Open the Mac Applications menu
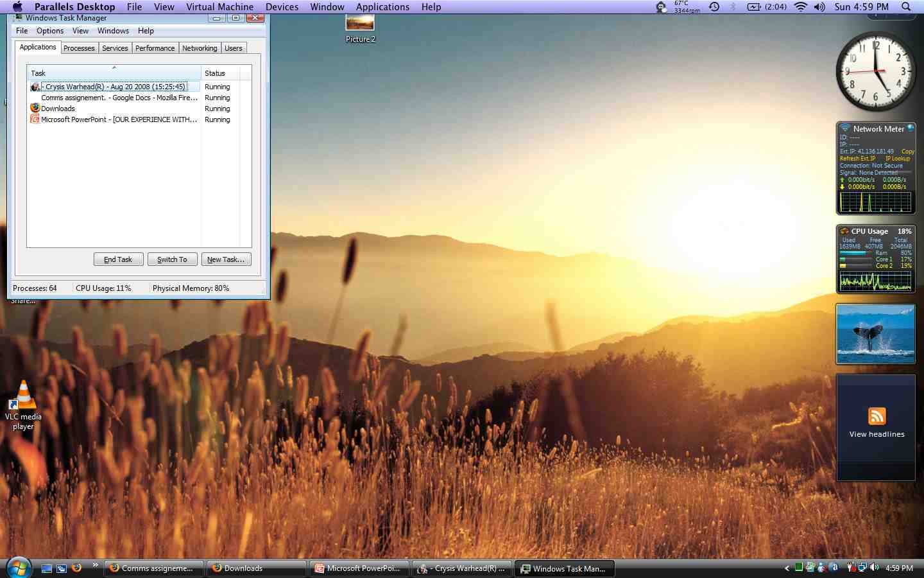Screen dimensions: 924x578 (382, 6)
